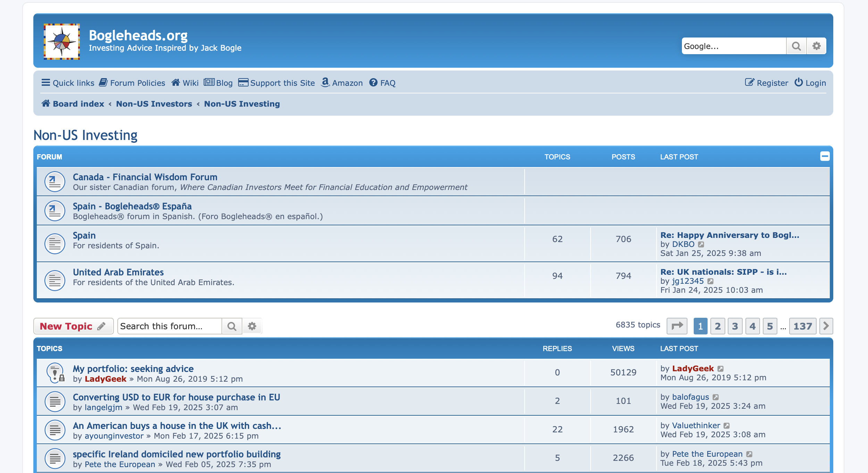View latest post icon next to DKBO
The height and width of the screenshot is (473, 868).
coord(701,244)
